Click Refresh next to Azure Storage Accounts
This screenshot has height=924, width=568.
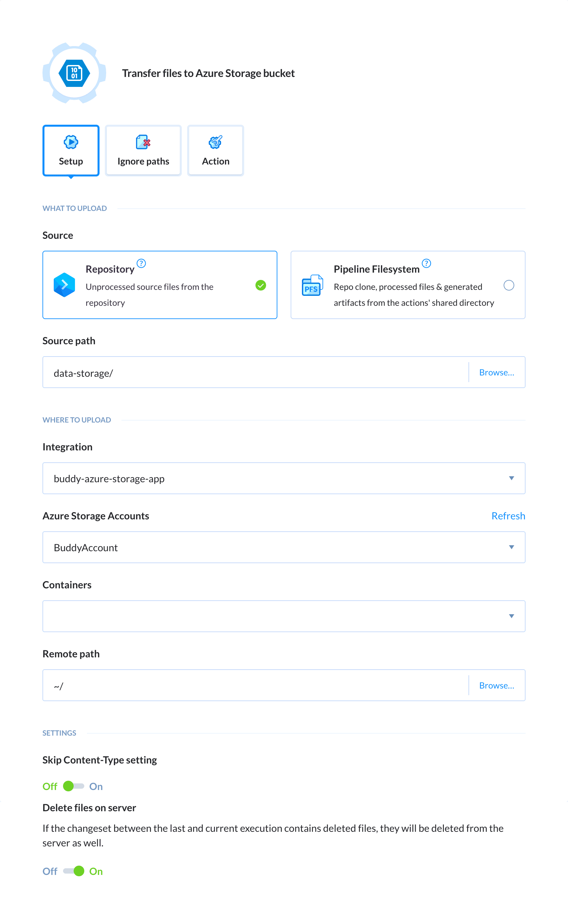point(508,515)
